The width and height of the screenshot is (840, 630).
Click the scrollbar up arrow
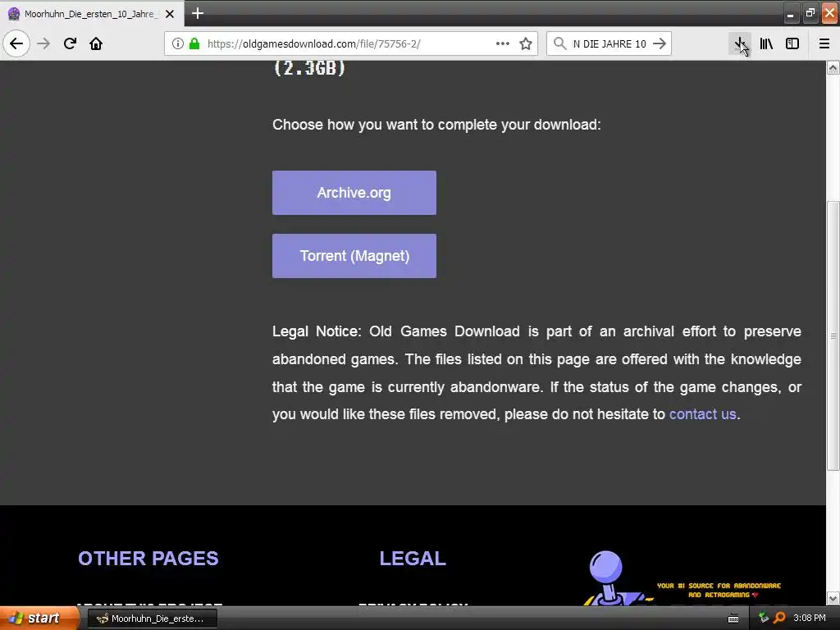833,68
